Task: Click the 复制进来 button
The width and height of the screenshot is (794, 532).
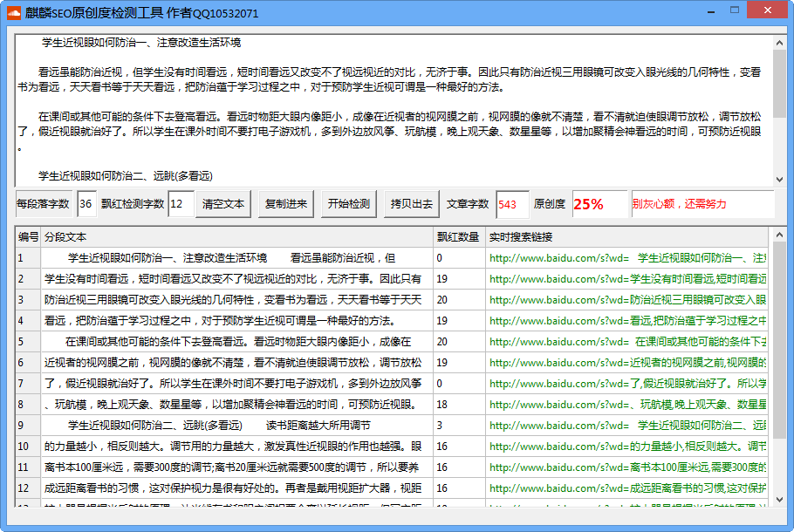Action: coord(286,204)
